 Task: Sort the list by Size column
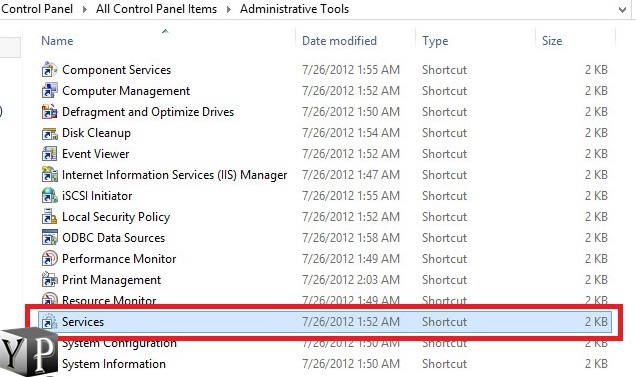click(552, 41)
